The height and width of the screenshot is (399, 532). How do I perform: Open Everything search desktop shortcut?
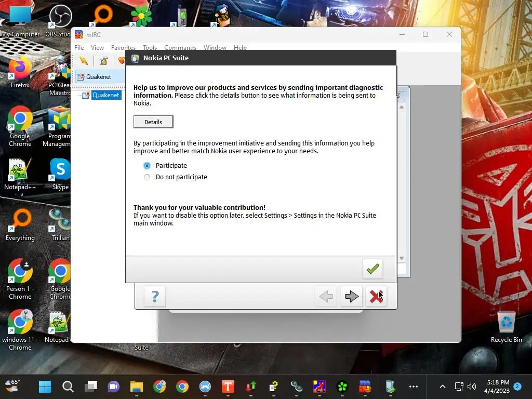(x=20, y=225)
